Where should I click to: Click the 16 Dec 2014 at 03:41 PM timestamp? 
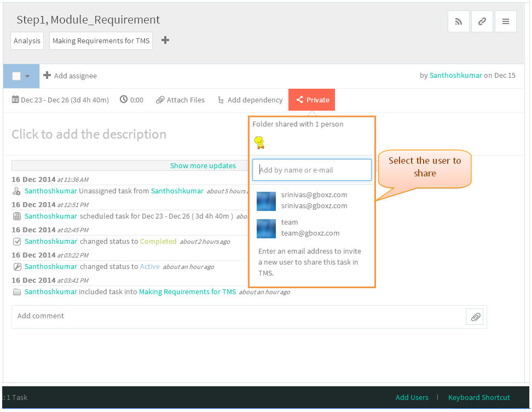50,280
